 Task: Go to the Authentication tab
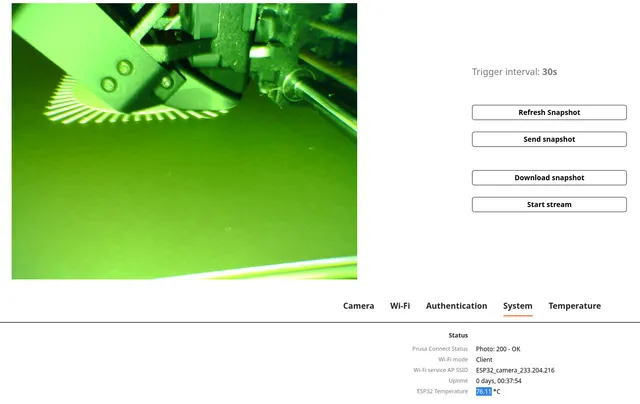[x=456, y=306]
